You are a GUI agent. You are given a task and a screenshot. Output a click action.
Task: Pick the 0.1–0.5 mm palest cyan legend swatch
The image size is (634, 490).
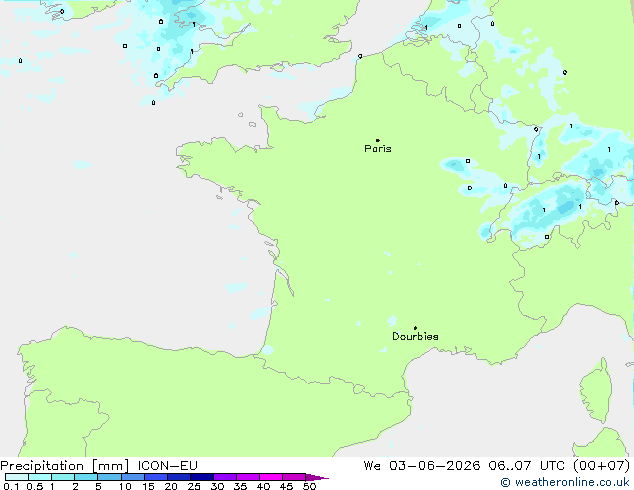coord(17,477)
